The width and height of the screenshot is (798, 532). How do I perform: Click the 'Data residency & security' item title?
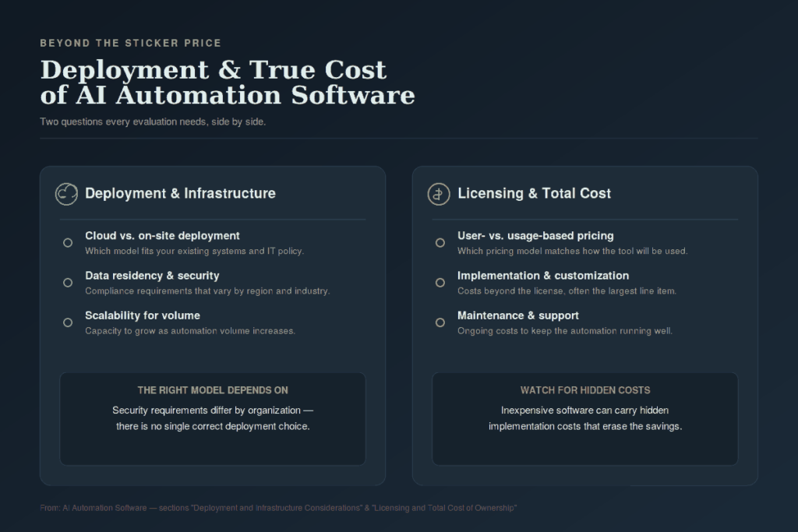click(x=152, y=276)
